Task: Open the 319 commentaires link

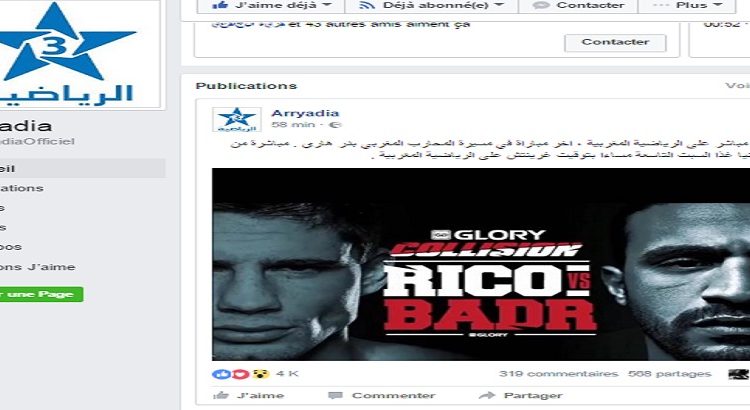Action: pos(559,374)
